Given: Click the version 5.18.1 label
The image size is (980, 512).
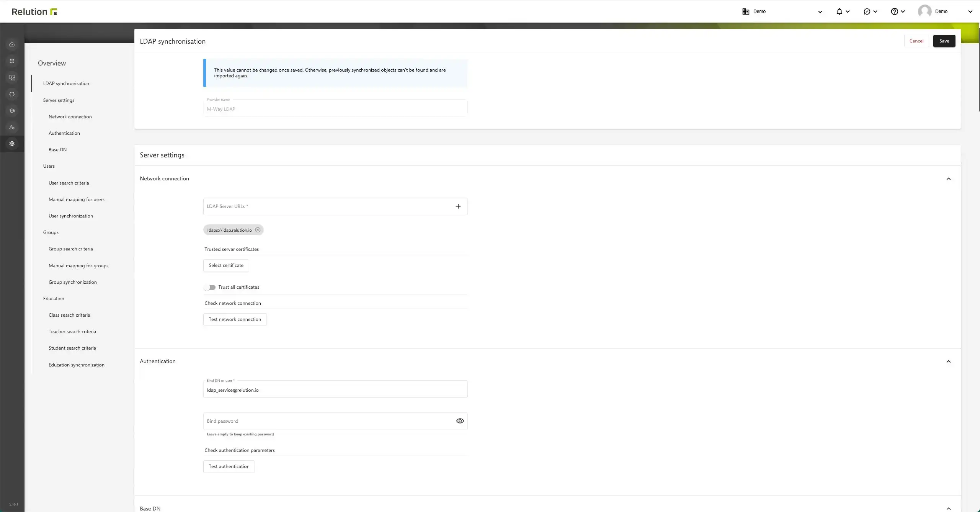Looking at the screenshot, I should pos(13,504).
